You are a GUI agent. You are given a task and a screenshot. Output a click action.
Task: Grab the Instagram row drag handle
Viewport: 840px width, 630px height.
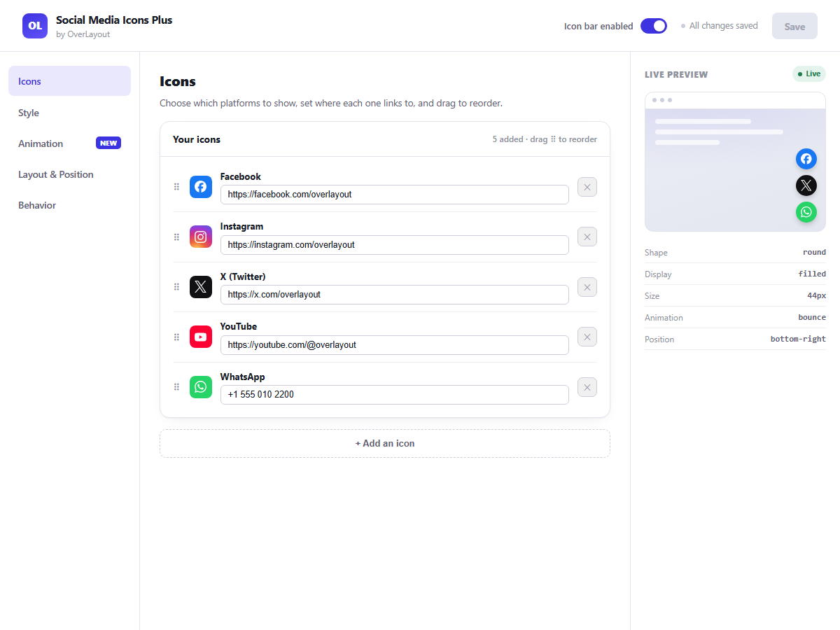tap(176, 237)
